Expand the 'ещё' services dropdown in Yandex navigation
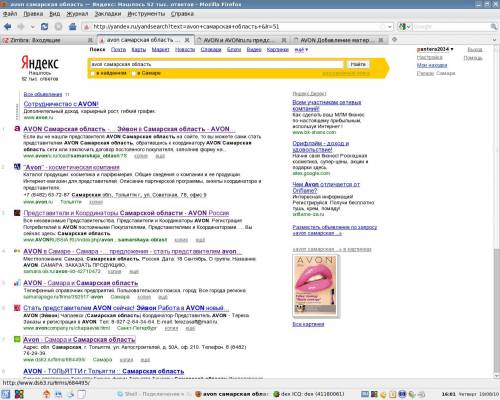The width and height of the screenshot is (500, 400). (x=301, y=50)
